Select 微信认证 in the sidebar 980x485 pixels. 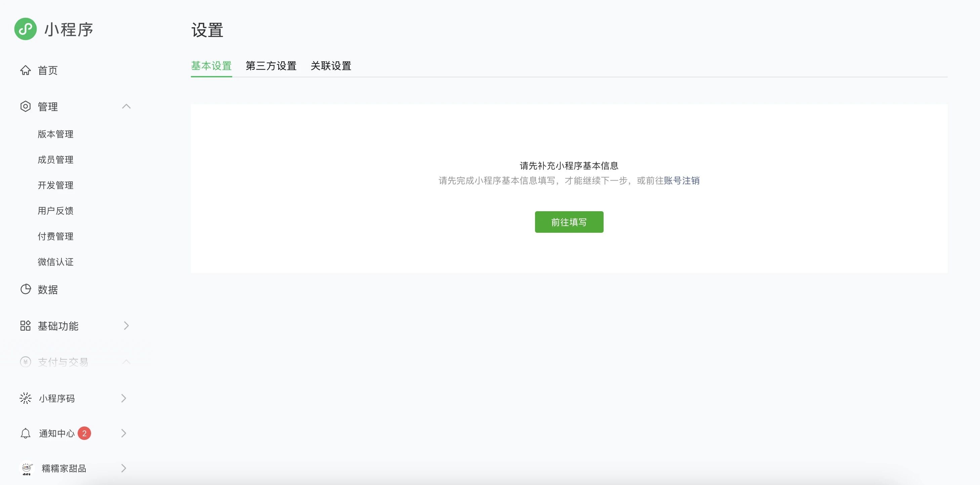coord(55,262)
